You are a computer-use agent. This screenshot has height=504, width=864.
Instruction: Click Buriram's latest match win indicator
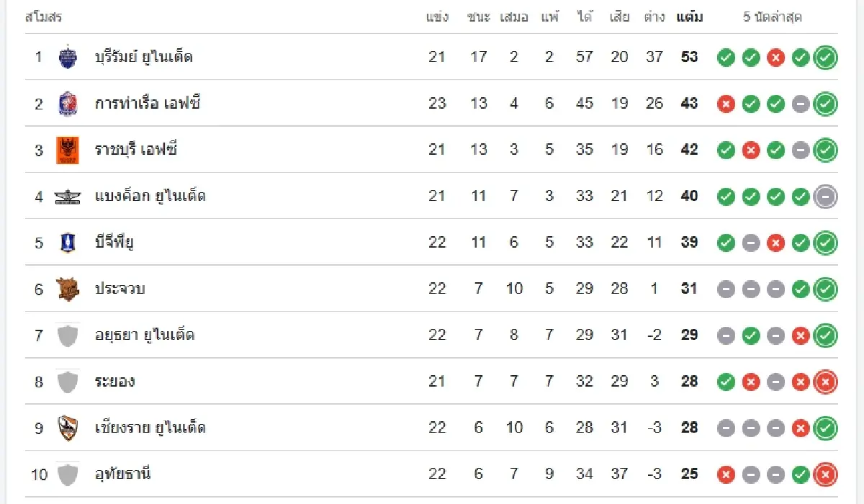pyautogui.click(x=825, y=58)
